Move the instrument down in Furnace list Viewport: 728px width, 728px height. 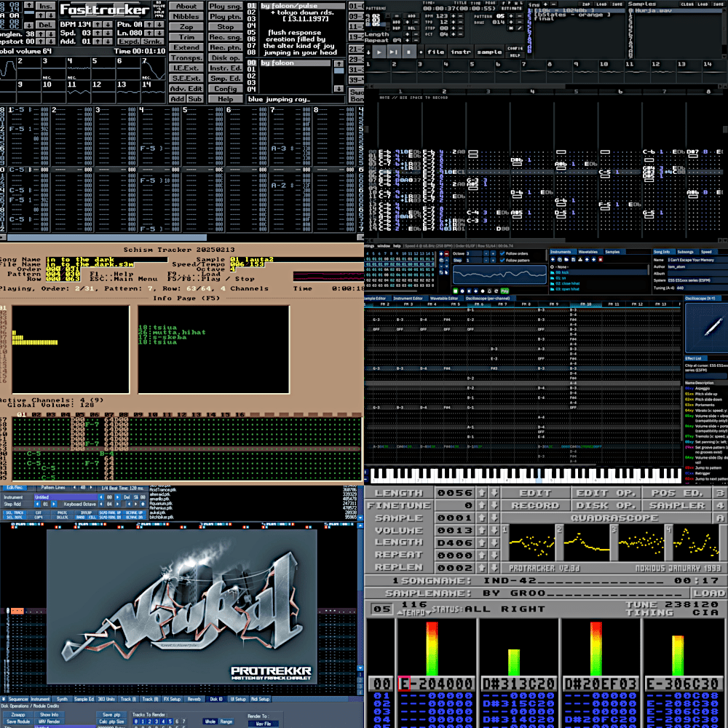pos(593,260)
